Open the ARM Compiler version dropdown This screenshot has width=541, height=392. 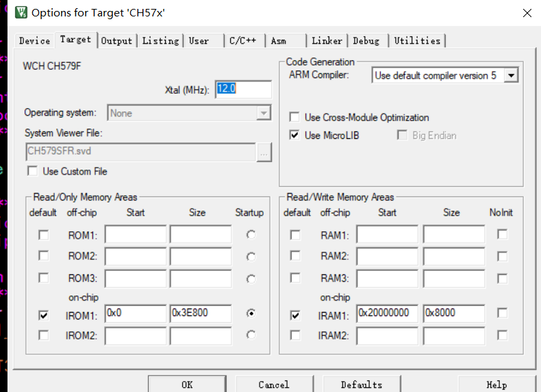click(511, 75)
